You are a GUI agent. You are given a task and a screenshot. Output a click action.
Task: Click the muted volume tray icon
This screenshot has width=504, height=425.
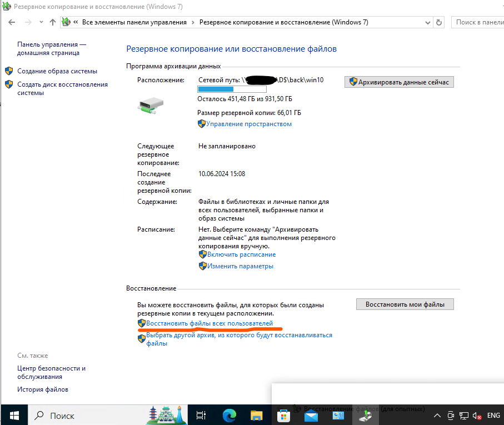click(x=477, y=416)
